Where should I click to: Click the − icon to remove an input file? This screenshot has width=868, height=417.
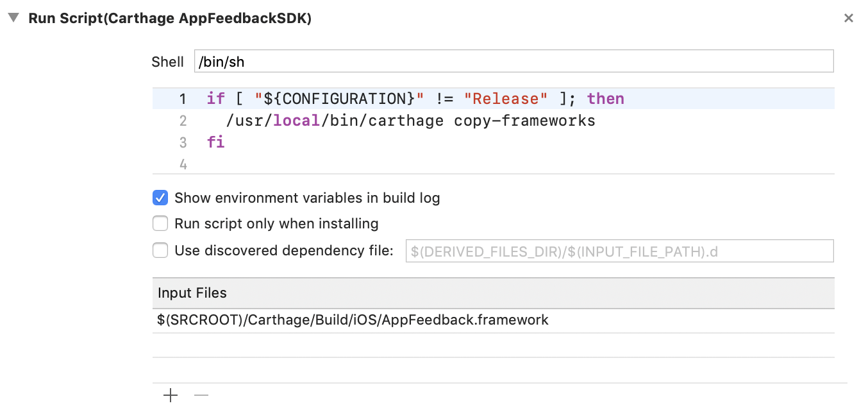[201, 396]
